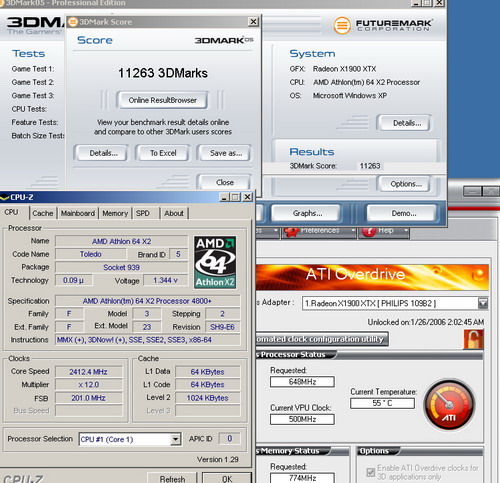The width and height of the screenshot is (500, 483).
Task: Toggle Enable ATI Overdrive clocks for 3D checkbox
Action: 370,472
